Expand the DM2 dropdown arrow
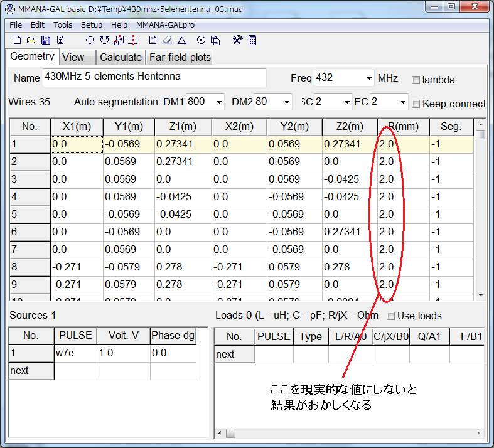494x448 pixels. point(286,102)
